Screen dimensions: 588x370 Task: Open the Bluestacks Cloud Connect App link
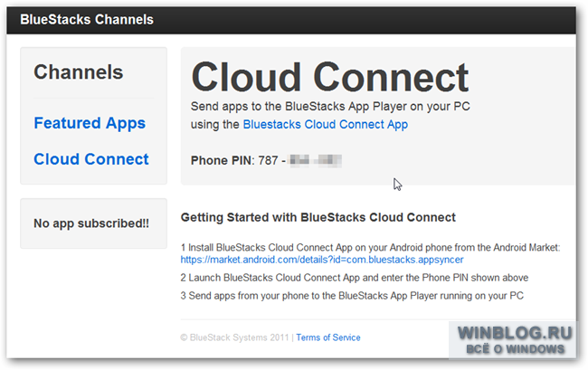click(325, 125)
